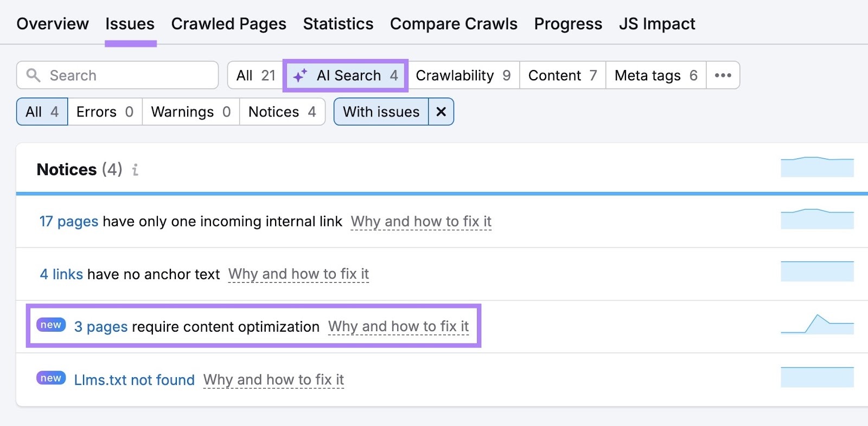The image size is (868, 426).
Task: Click the sparkline next to Llms.txt not found
Action: pos(817,379)
